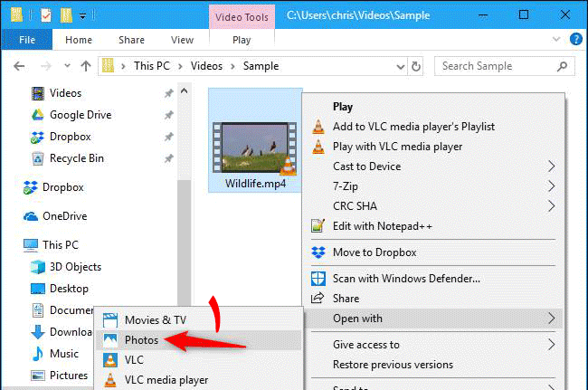Click the Recycle Bin icon in Quick access

tap(38, 158)
